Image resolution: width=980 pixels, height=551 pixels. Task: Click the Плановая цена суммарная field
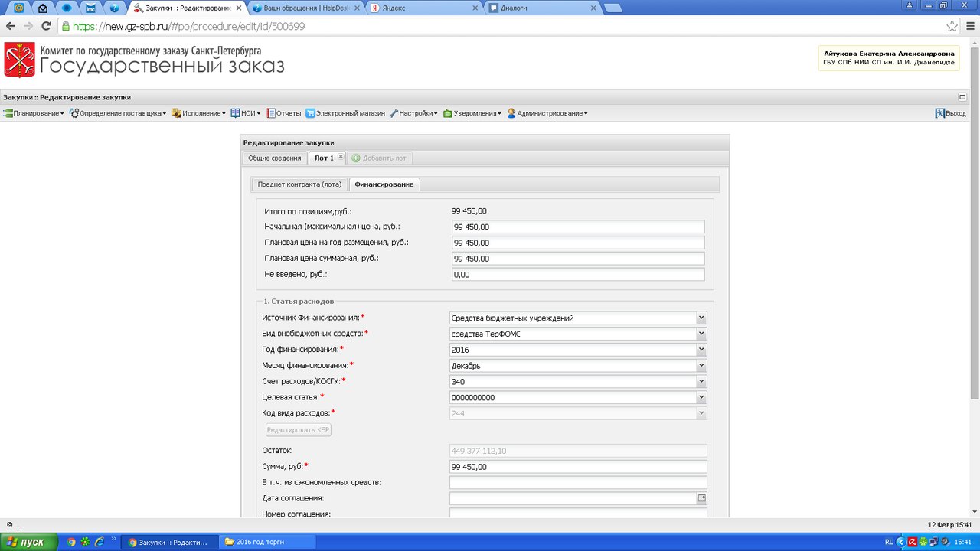[x=578, y=259]
